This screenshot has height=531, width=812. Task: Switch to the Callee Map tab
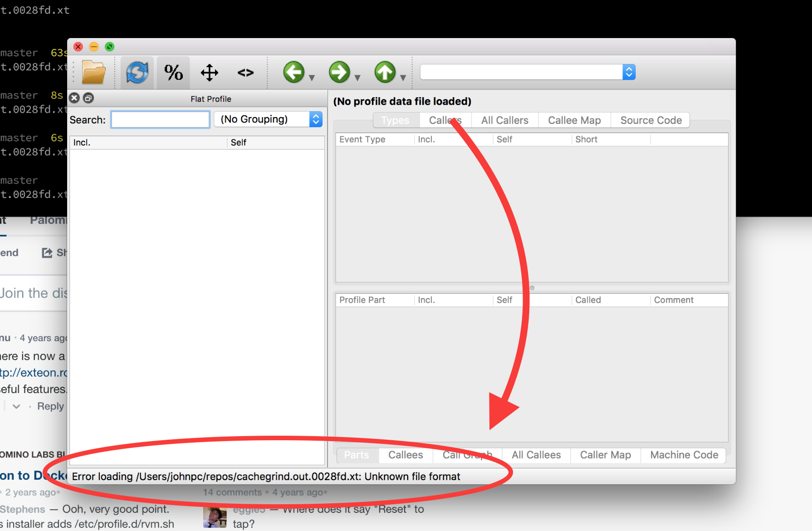coord(574,120)
